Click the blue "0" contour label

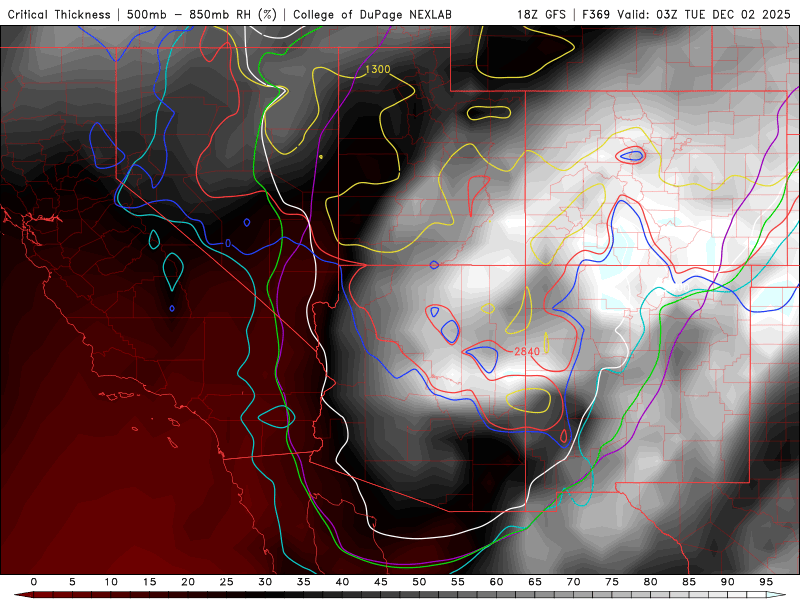228,243
